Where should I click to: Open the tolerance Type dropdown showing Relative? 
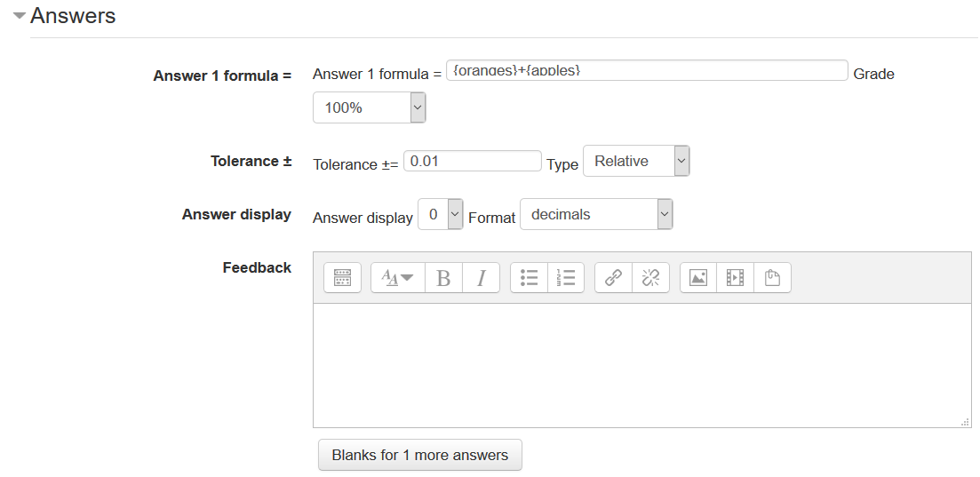pyautogui.click(x=635, y=161)
